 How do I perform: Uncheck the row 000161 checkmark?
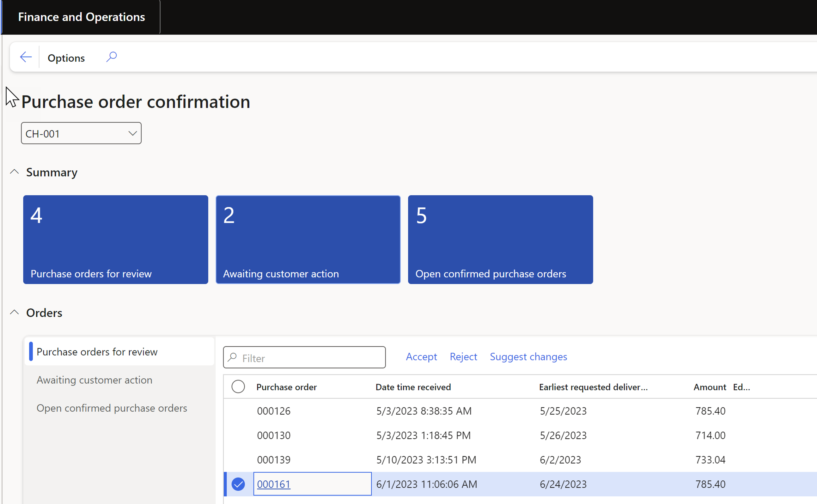click(x=238, y=484)
